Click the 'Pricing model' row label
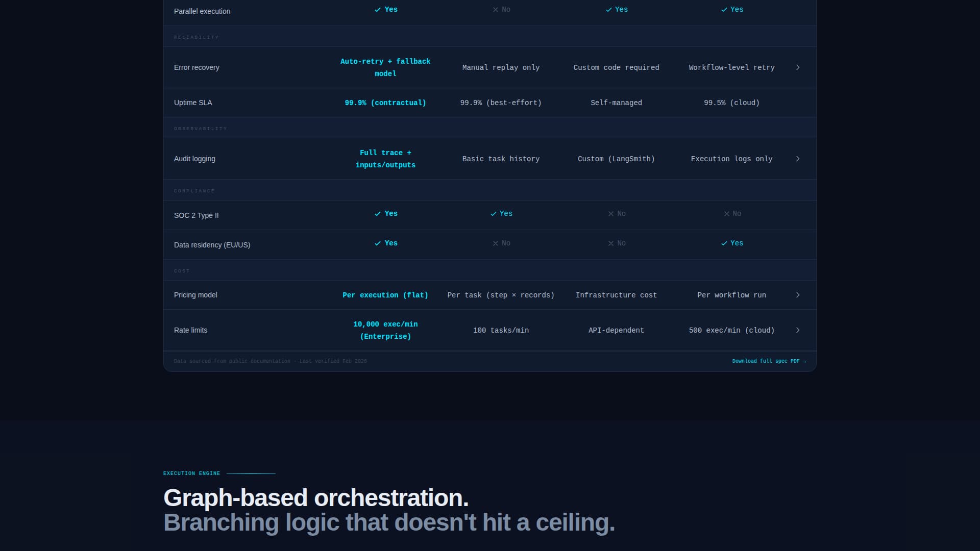 pyautogui.click(x=195, y=295)
